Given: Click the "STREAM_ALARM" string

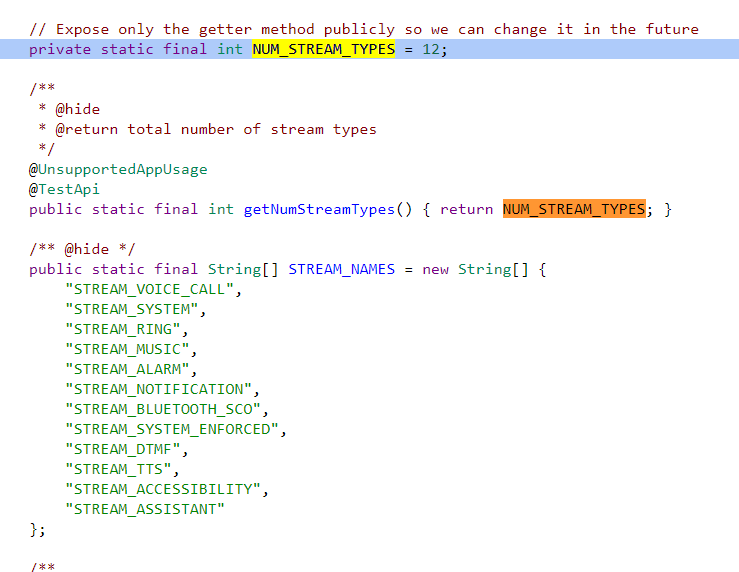Looking at the screenshot, I should 127,369.
